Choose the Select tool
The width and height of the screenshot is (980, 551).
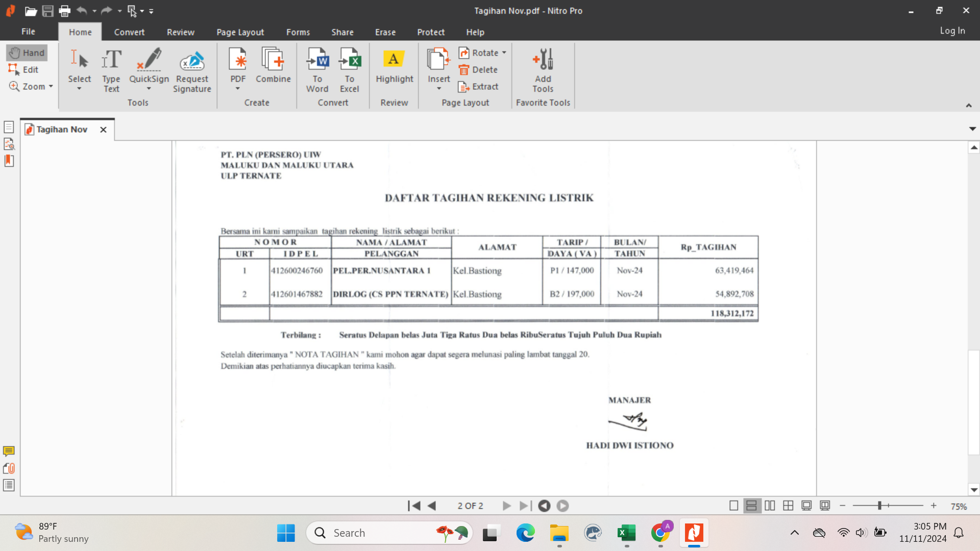pos(79,65)
